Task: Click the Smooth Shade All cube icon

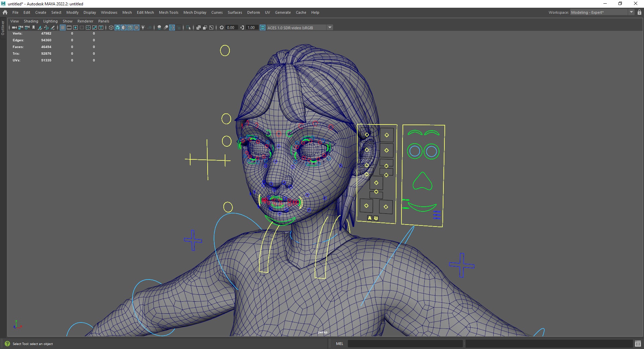Action: 117,28
